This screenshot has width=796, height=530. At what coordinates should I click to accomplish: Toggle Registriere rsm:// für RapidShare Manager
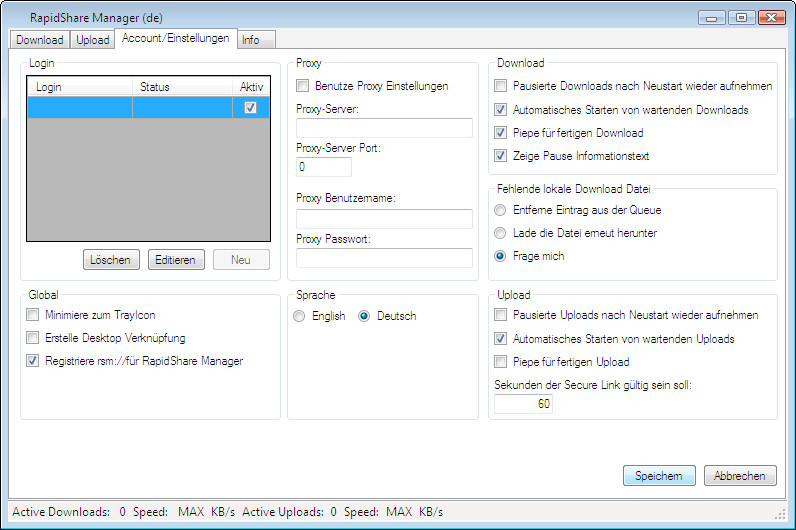coord(32,360)
